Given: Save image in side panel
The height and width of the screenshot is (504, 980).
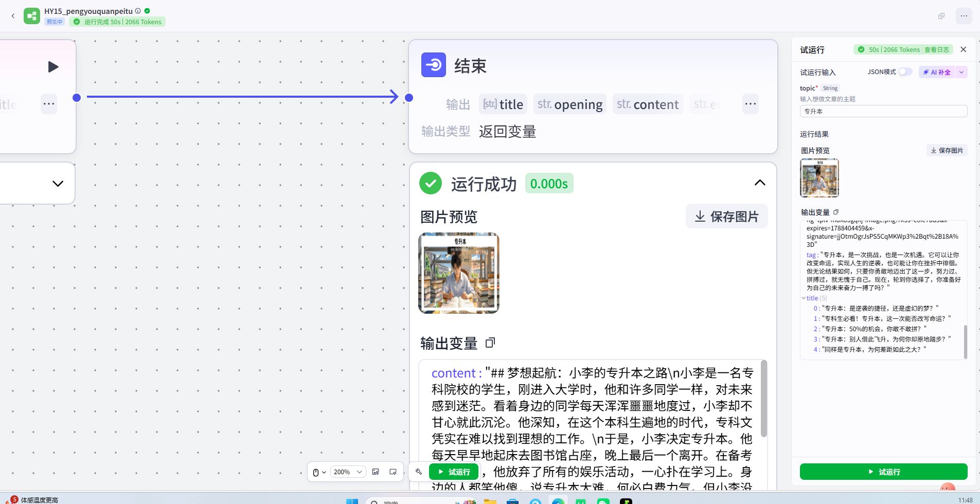Looking at the screenshot, I should click(x=947, y=150).
